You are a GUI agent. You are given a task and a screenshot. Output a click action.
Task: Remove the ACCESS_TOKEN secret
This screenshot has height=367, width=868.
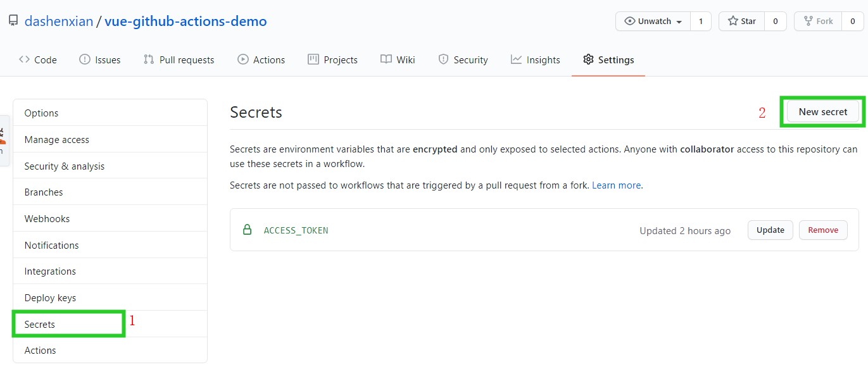[823, 230]
